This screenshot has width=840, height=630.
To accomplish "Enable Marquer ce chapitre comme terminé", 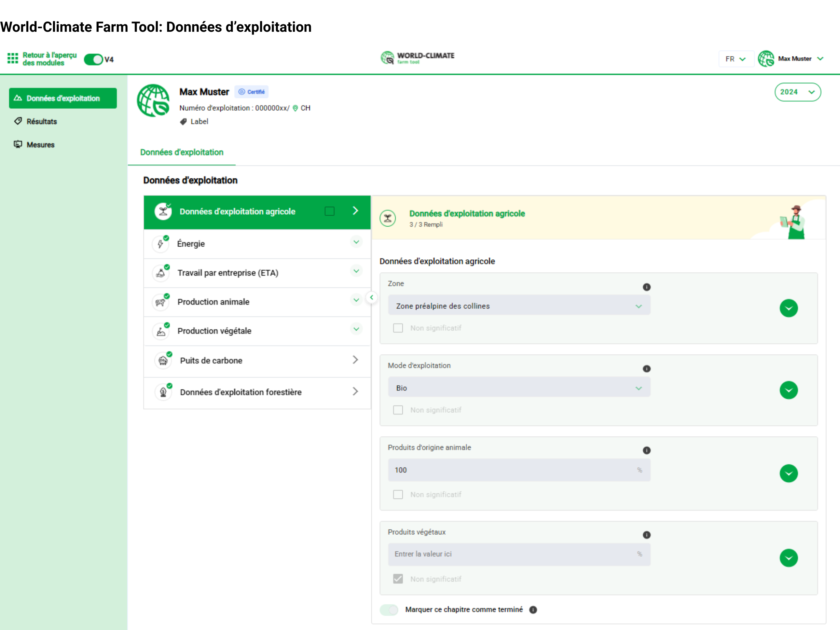I will tap(389, 610).
